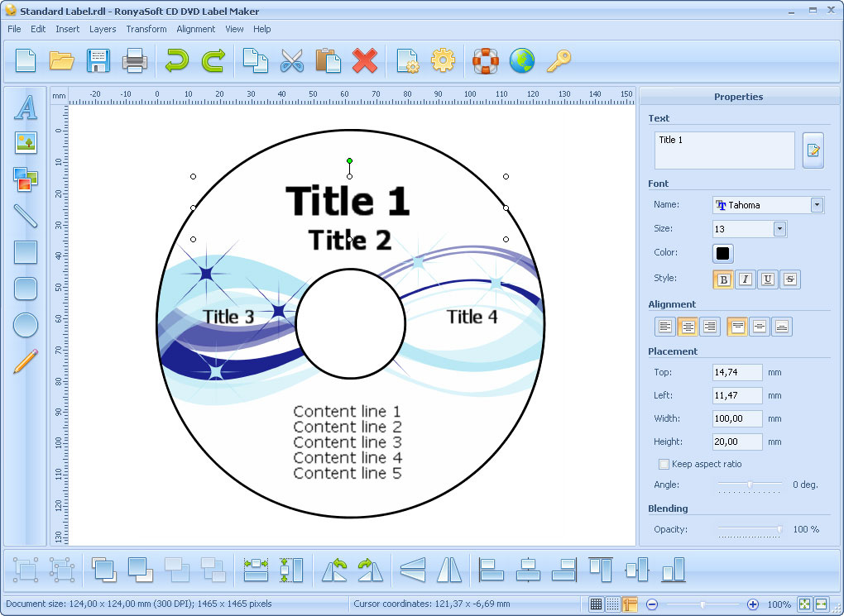Screen dimensions: 844x616
Task: Select the Text tool in left sidebar
Action: [26, 107]
